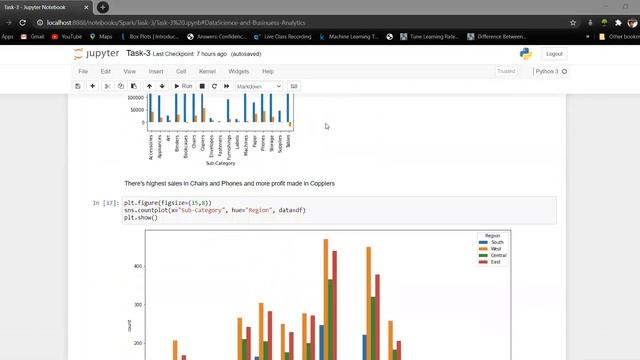Click the Central green legend swatch
This screenshot has height=360, width=640.
[483, 256]
